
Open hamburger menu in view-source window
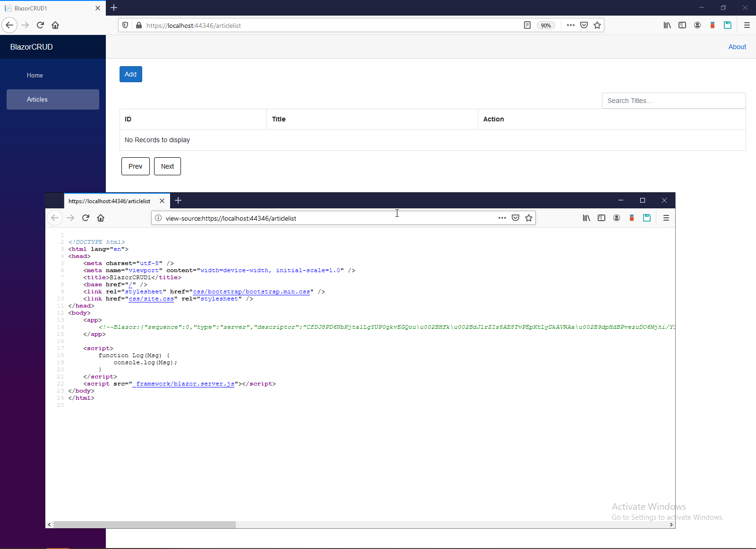(x=666, y=218)
